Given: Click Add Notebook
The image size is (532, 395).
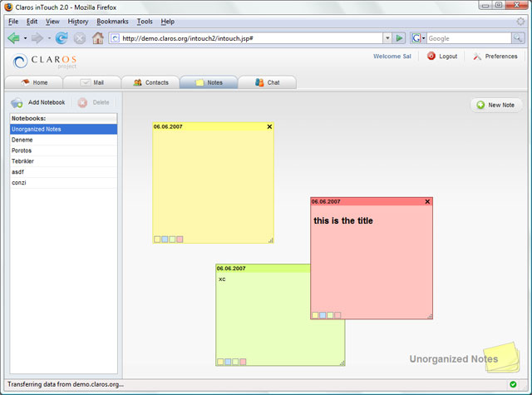Looking at the screenshot, I should [x=38, y=102].
